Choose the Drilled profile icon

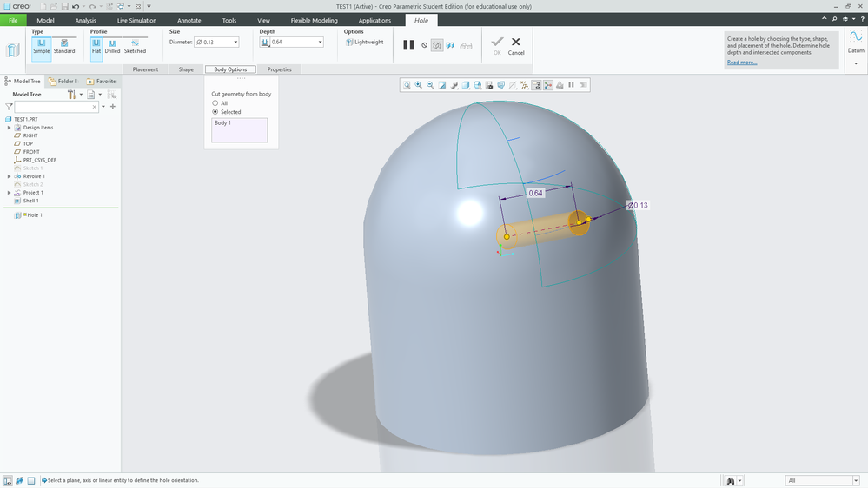tap(112, 45)
